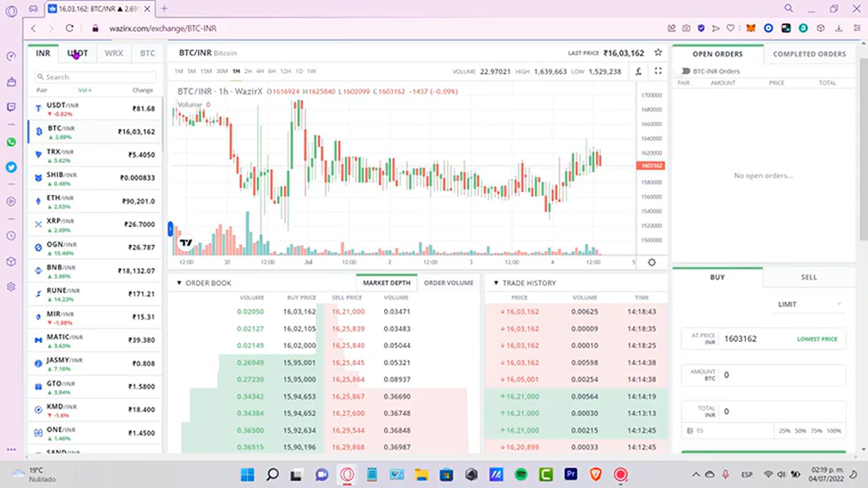This screenshot has height=488, width=868.
Task: Open MetaMask fox extension icon
Action: pyautogui.click(x=750, y=28)
